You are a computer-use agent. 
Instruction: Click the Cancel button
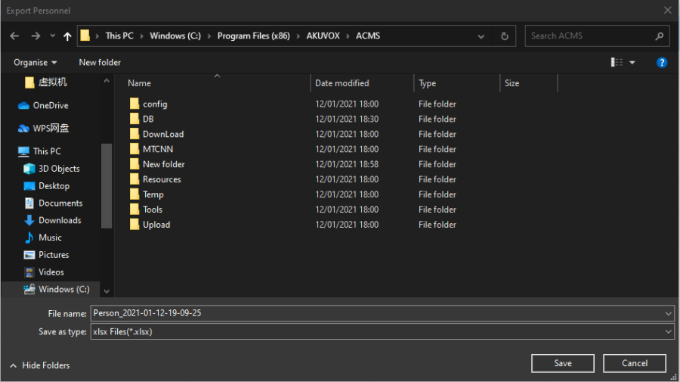[634, 363]
